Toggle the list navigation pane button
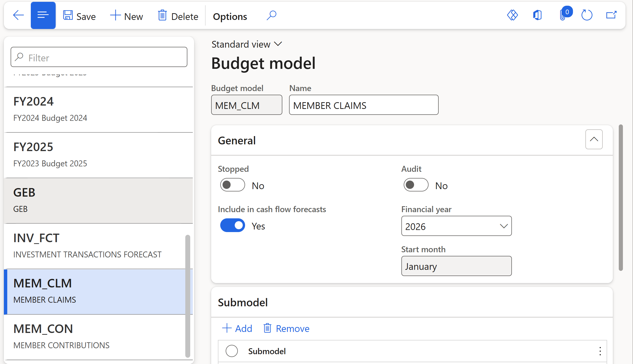This screenshot has width=633, height=364. pyautogui.click(x=43, y=16)
